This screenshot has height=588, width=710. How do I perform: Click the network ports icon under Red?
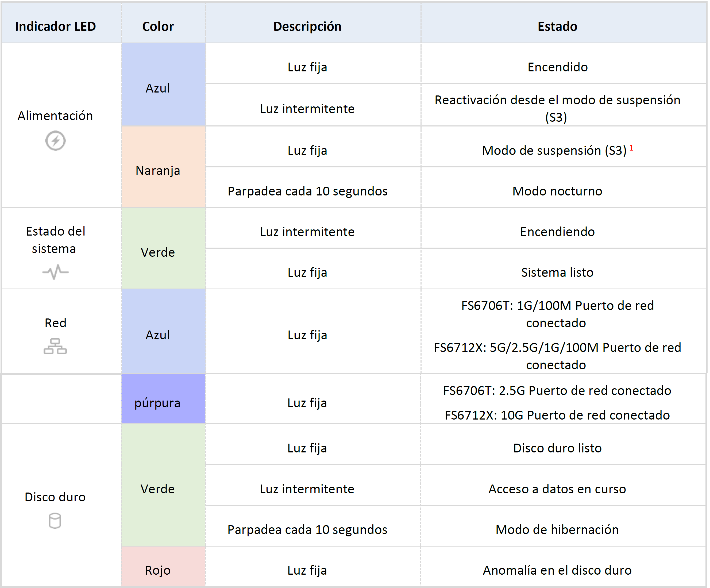click(x=55, y=346)
